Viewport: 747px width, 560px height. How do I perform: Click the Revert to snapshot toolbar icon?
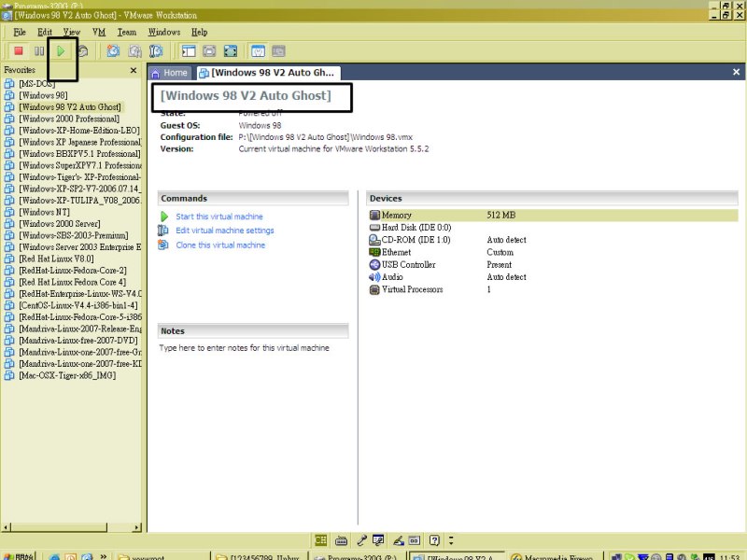[134, 50]
